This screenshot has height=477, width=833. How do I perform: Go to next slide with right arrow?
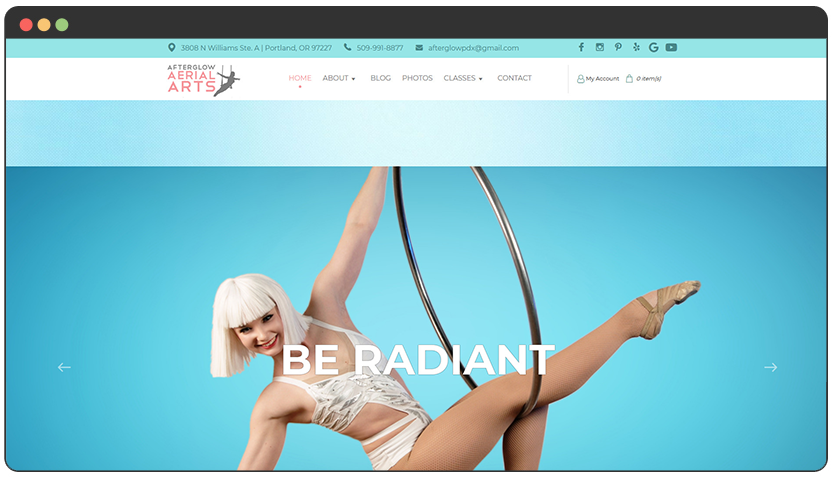click(771, 367)
